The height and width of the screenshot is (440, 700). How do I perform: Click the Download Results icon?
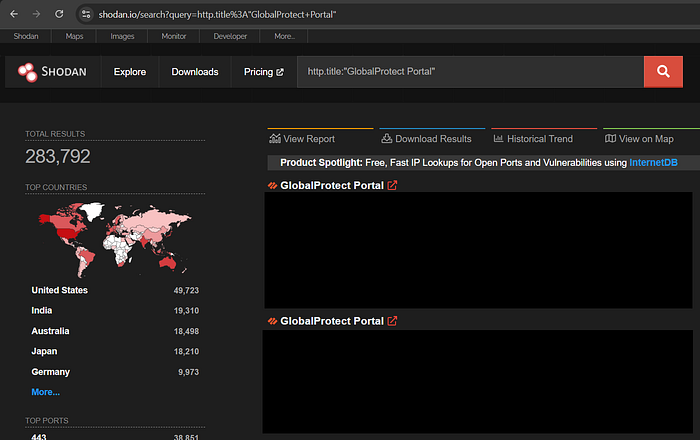click(x=386, y=138)
